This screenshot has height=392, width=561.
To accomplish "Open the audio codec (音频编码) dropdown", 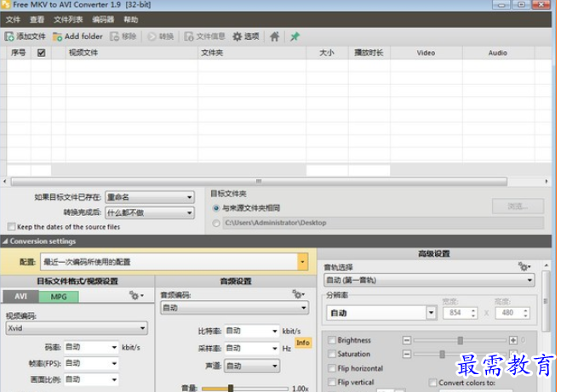I will 234,308.
